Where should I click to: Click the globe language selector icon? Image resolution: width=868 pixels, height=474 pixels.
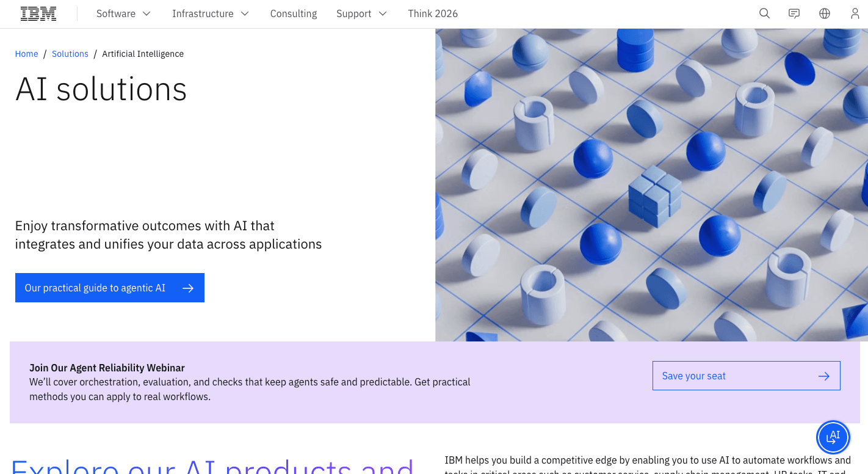tap(824, 13)
